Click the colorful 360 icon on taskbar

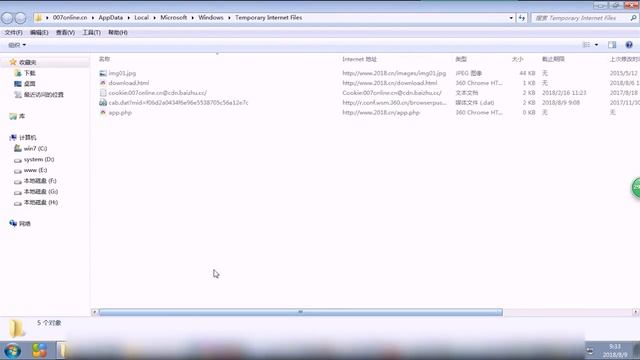click(x=39, y=351)
